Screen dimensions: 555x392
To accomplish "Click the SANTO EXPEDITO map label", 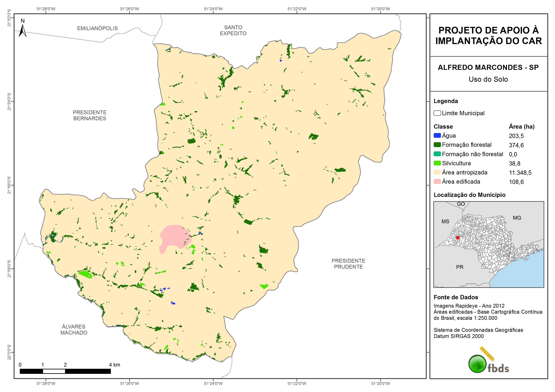I will click(233, 30).
